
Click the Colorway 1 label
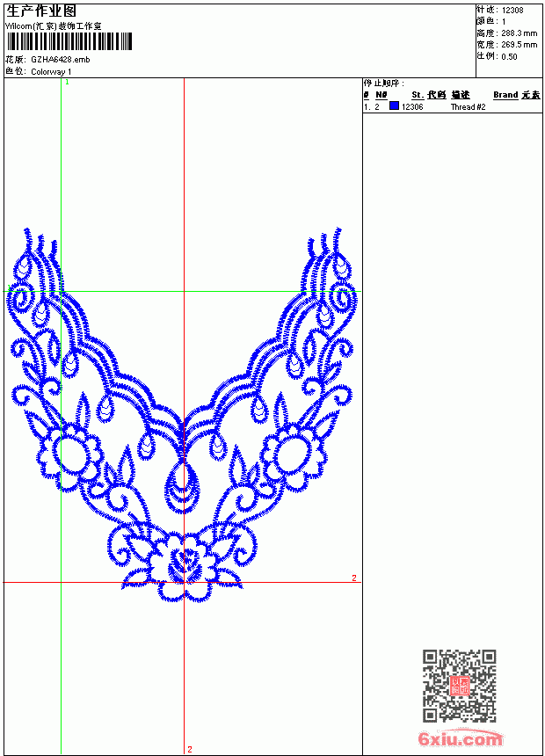pos(51,72)
